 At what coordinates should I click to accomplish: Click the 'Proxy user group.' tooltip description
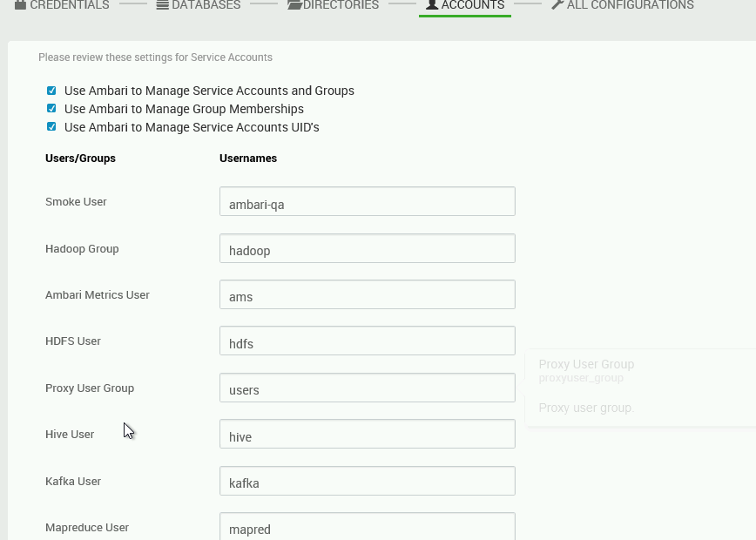(586, 408)
